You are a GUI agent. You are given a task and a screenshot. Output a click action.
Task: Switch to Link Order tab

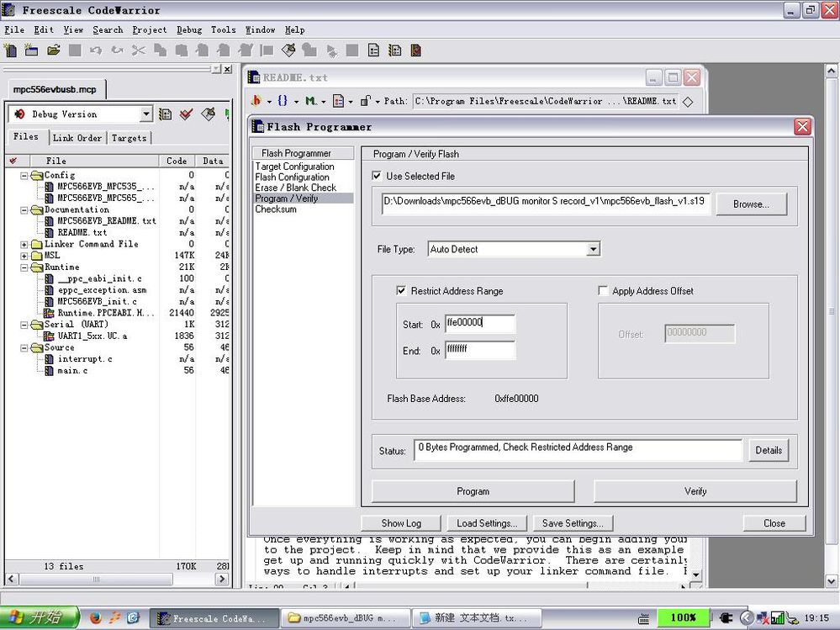point(77,138)
